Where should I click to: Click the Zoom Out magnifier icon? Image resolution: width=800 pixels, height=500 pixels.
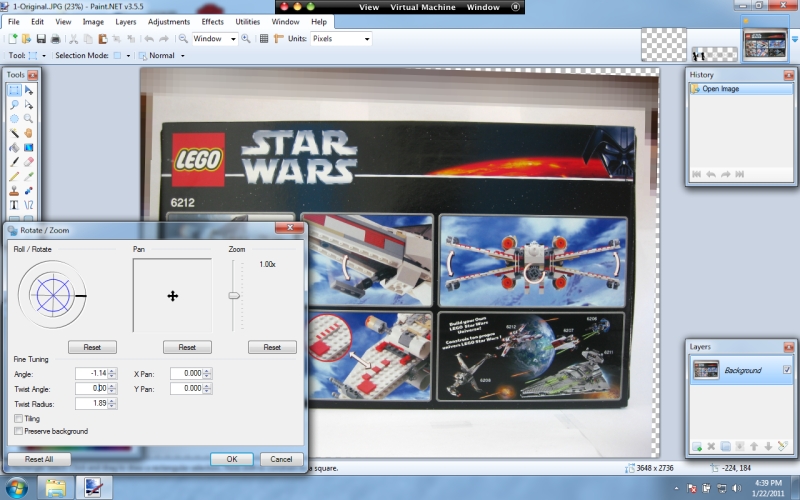[x=183, y=39]
